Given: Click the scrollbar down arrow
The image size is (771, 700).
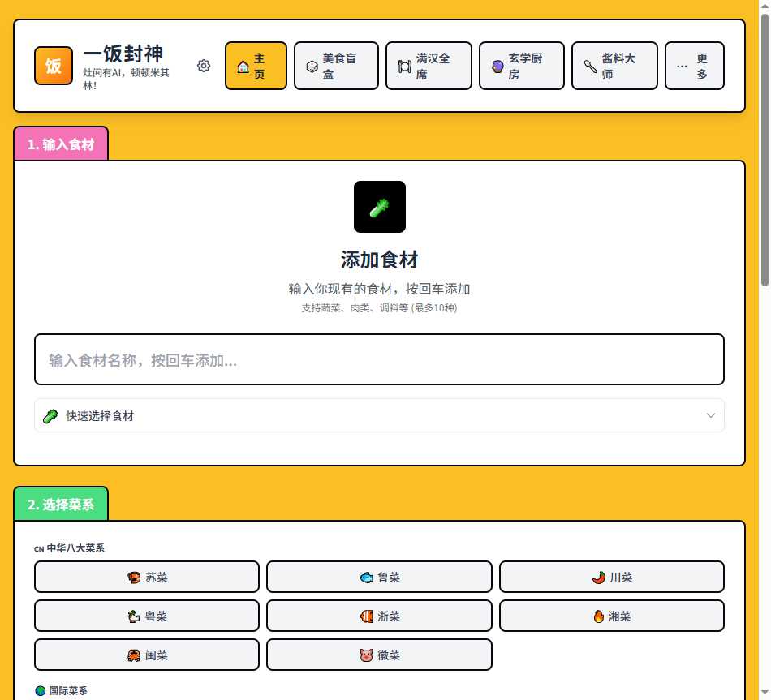Looking at the screenshot, I should [x=764, y=691].
